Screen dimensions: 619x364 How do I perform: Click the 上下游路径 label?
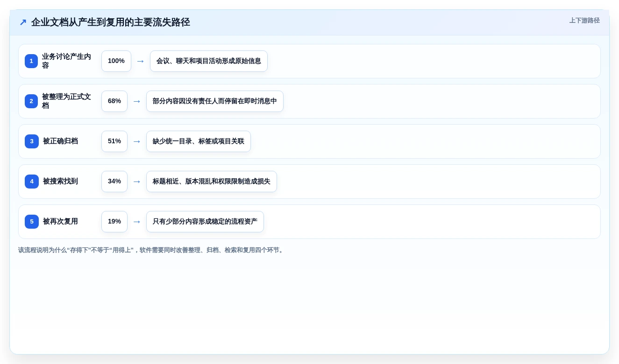coord(584,21)
